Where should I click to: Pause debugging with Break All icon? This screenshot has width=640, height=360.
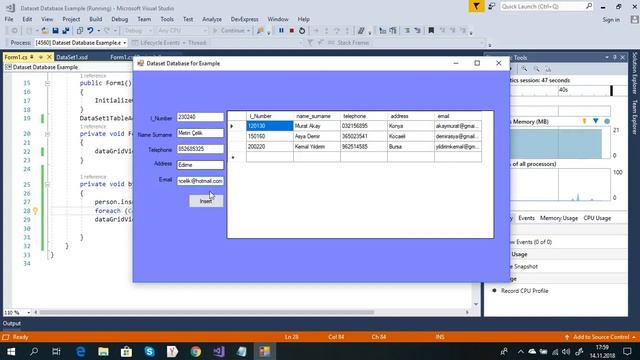coord(281,31)
